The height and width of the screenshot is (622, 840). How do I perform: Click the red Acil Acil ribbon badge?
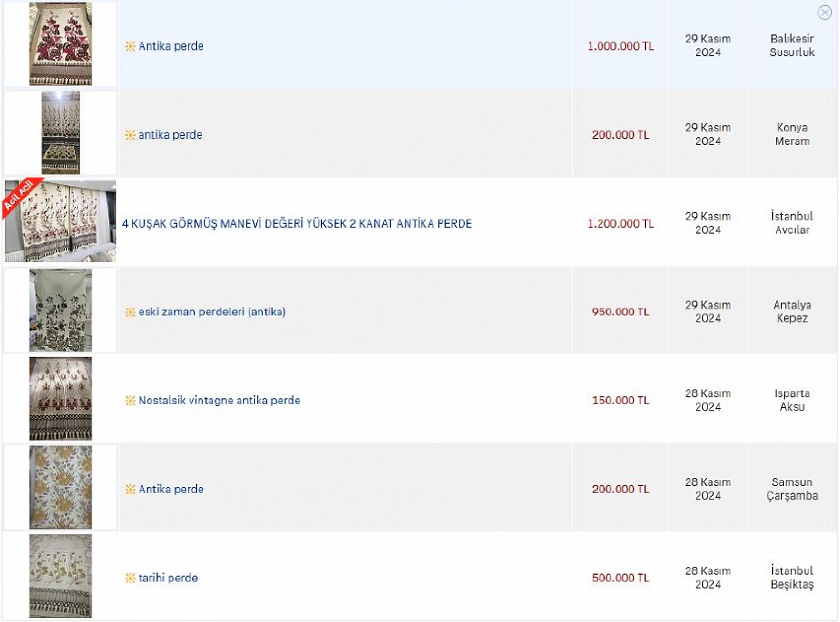[x=20, y=195]
